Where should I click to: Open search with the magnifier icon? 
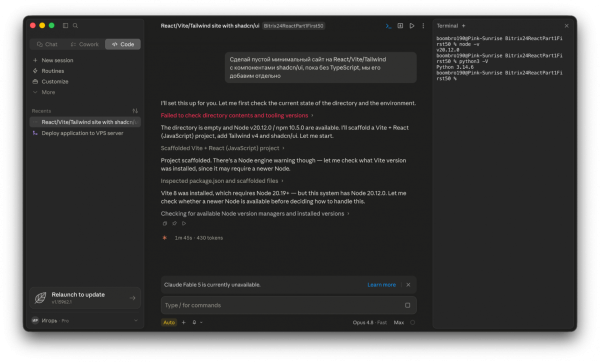point(75,26)
